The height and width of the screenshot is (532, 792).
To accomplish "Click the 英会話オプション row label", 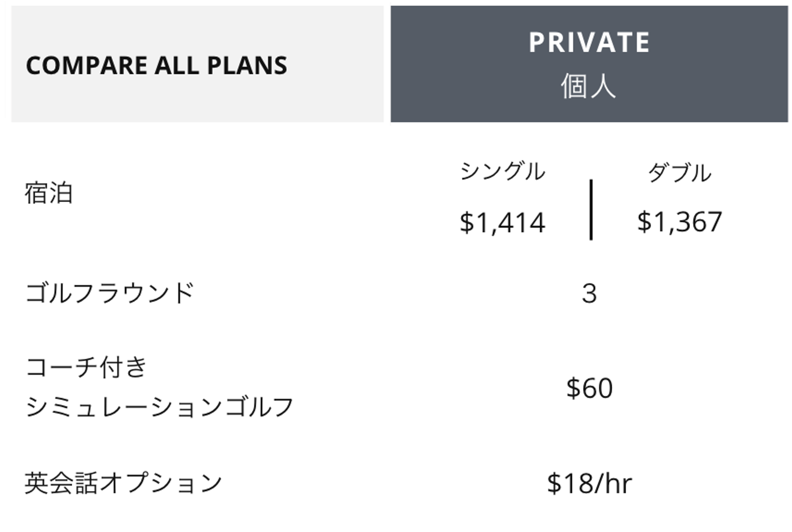I will tap(123, 483).
